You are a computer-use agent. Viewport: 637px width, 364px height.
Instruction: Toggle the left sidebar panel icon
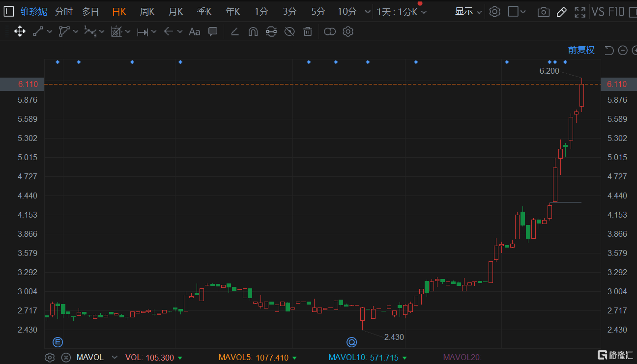pos(9,11)
